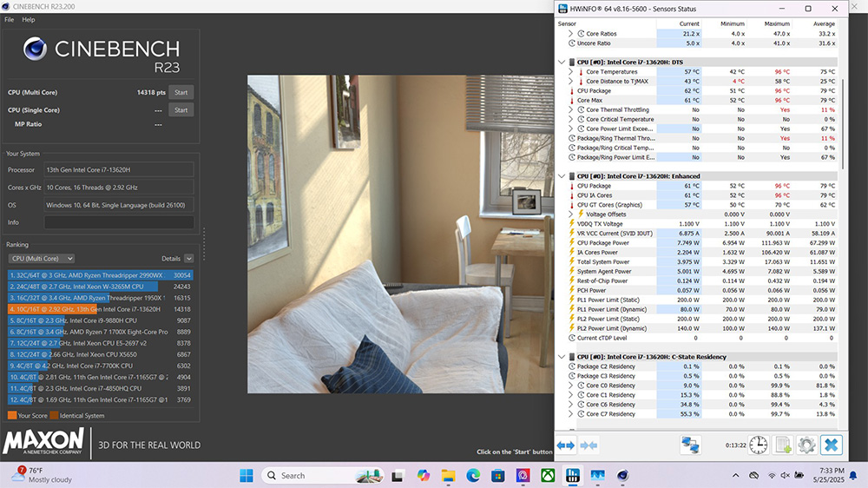Expand Core Thermal Throttling row
Image resolution: width=868 pixels, height=488 pixels.
(570, 109)
